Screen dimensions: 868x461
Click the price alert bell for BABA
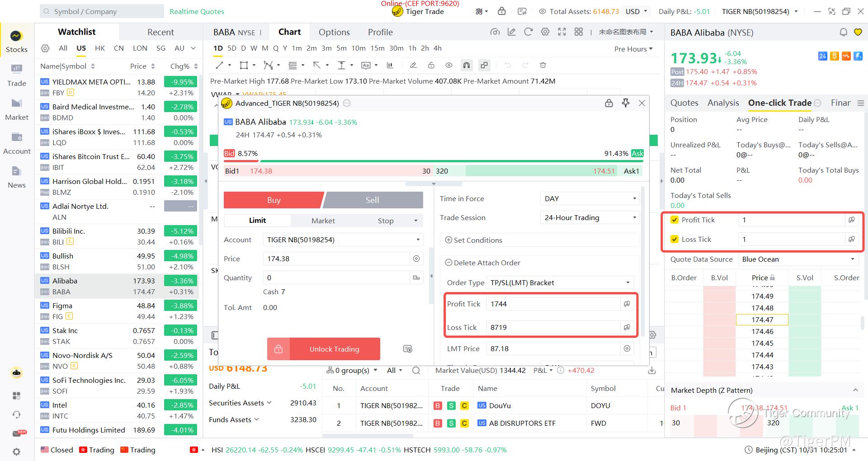(843, 32)
